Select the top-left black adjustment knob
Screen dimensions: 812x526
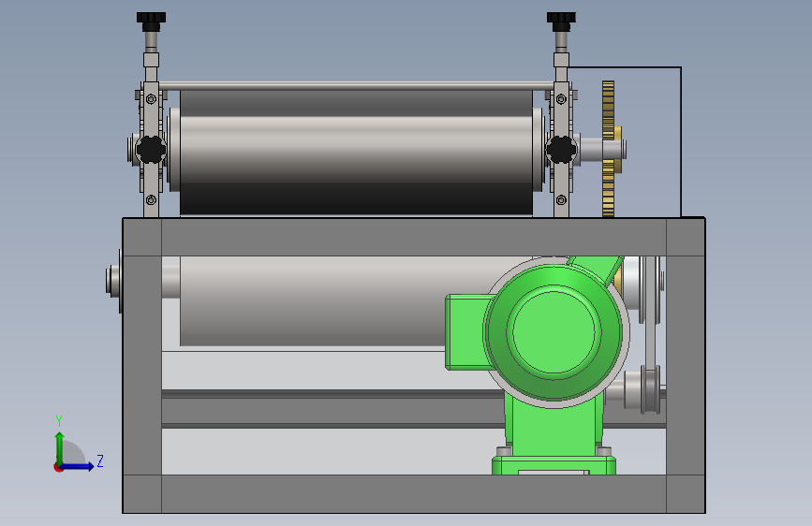pyautogui.click(x=151, y=22)
